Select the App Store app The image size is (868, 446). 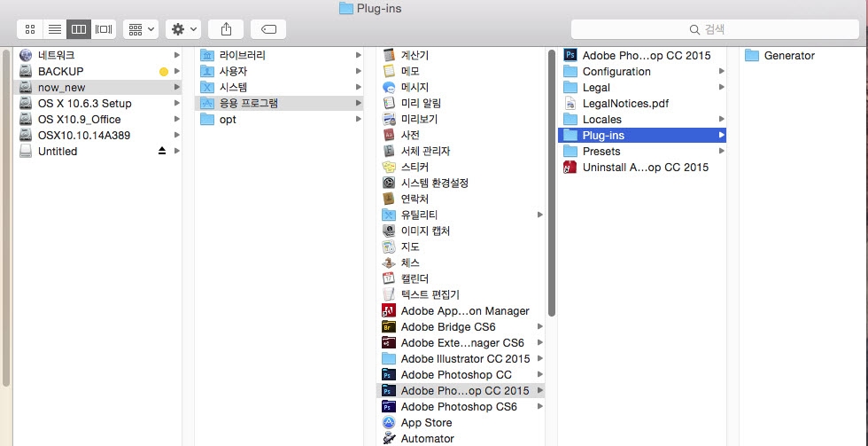tap(461, 423)
